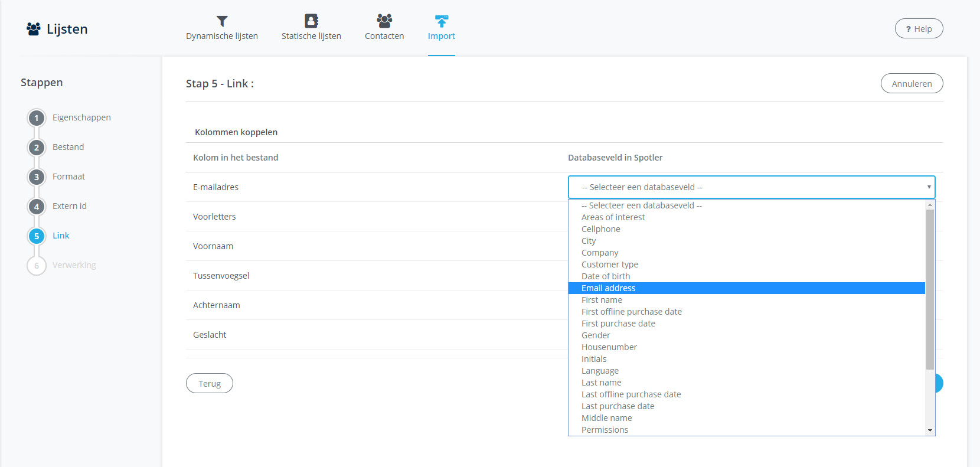Collapse the E-mailadres database field dropdown
This screenshot has height=467, width=980.
751,187
